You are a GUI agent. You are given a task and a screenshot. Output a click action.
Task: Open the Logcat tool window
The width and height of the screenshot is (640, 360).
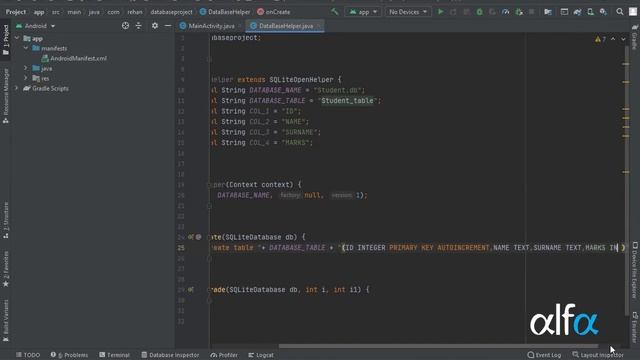pyautogui.click(x=261, y=355)
